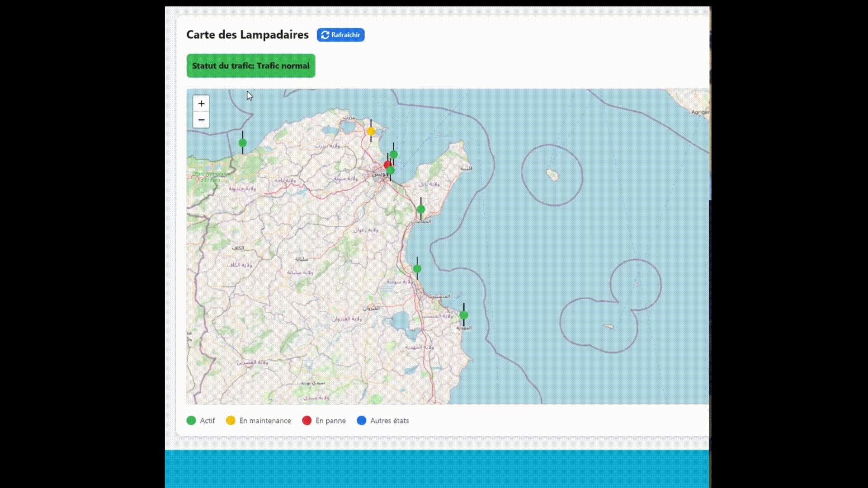Click the En maintenance legend label
Viewport: 868px width, 488px height.
tap(265, 421)
